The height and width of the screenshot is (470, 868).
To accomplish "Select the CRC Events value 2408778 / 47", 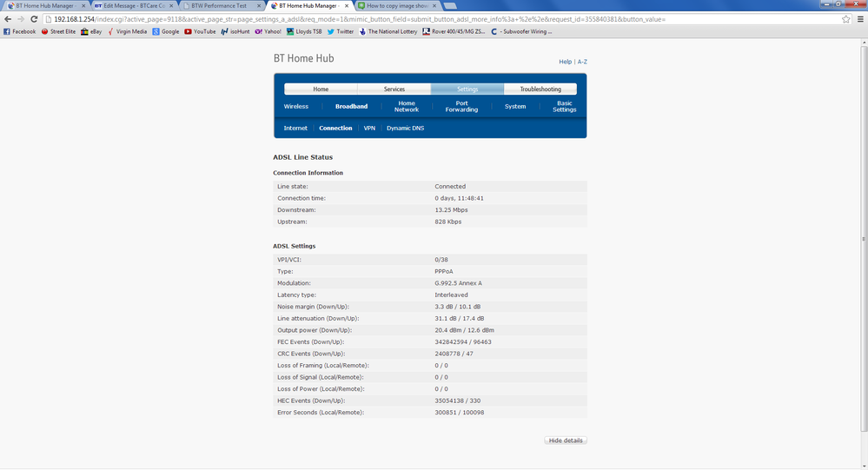I will click(x=454, y=354).
